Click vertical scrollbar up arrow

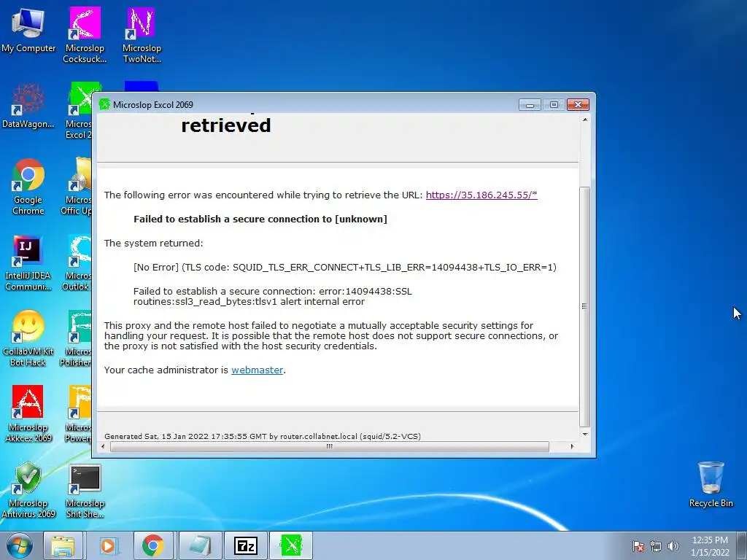585,120
